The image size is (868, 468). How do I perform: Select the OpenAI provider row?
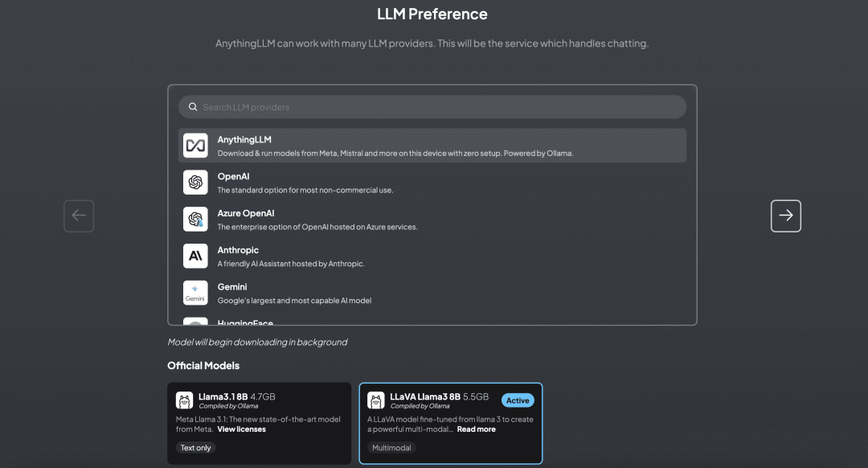point(432,183)
